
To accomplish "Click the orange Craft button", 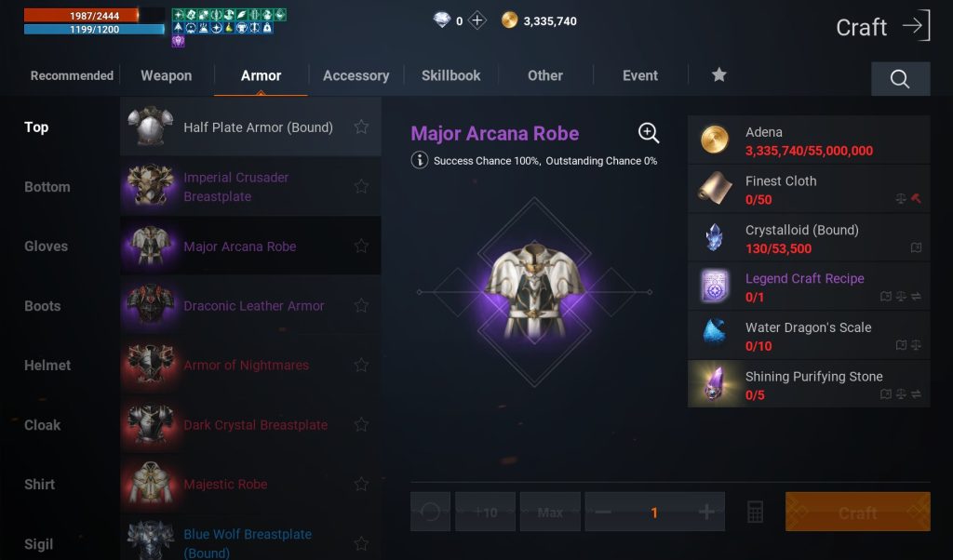I will (857, 512).
